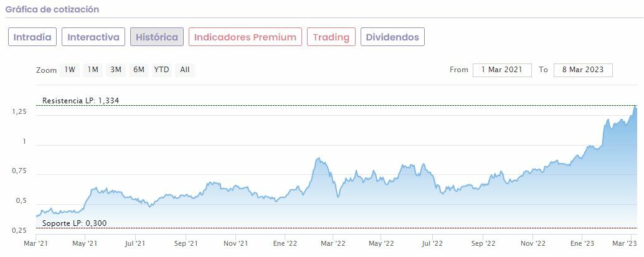The image size is (644, 257).
Task: Open Indicadores Premium tab
Action: pos(245,37)
